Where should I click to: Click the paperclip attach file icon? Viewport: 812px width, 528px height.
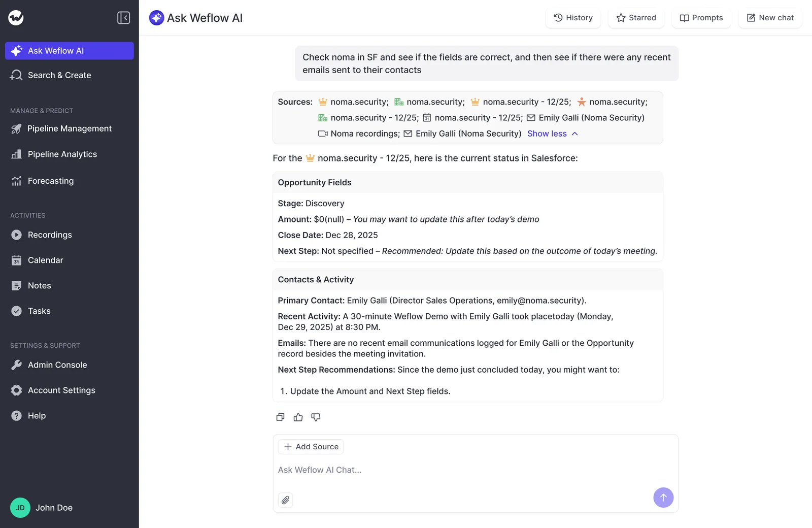click(x=286, y=500)
